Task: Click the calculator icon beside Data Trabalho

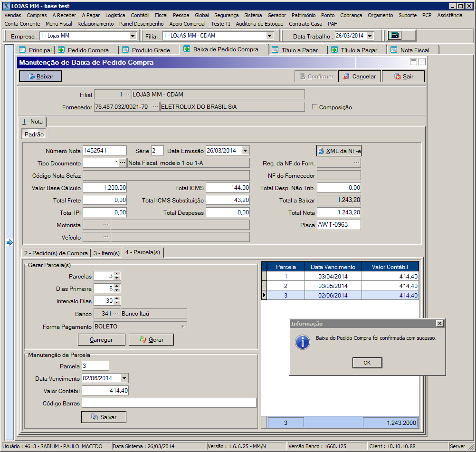Action: click(x=394, y=36)
